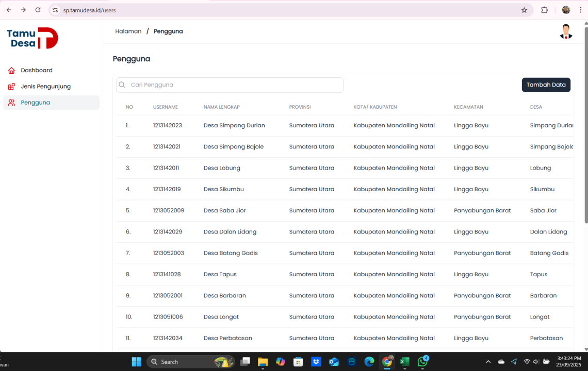
Task: Expand hidden system tray icons
Action: (x=488, y=362)
